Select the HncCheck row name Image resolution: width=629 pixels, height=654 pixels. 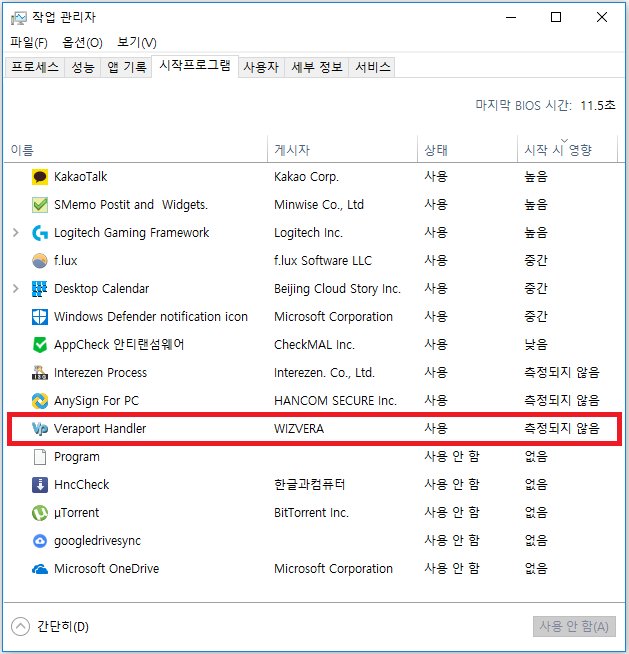coord(82,485)
